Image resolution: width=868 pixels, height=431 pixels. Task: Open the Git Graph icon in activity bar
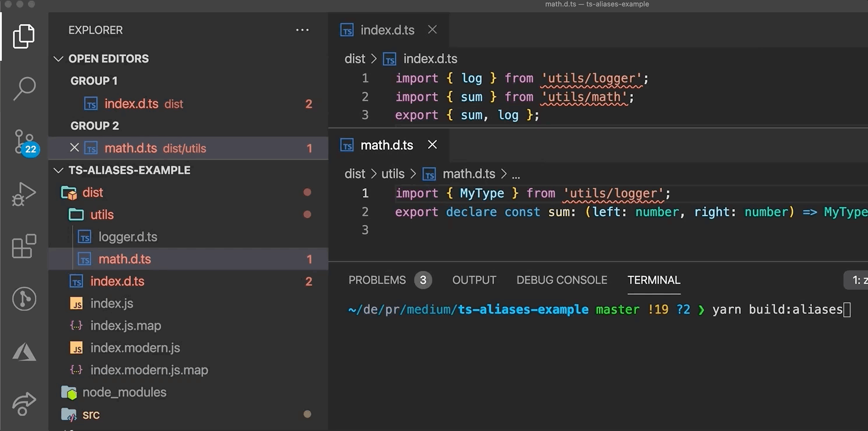(x=24, y=299)
